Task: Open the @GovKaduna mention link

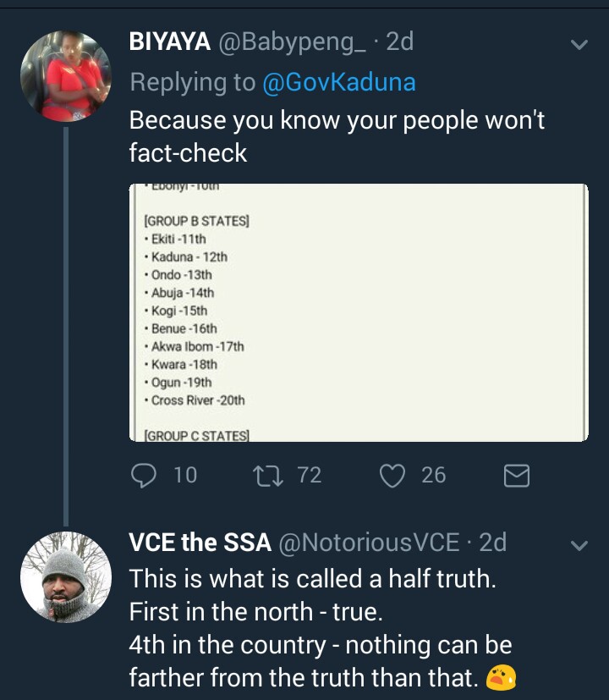Action: coord(339,82)
